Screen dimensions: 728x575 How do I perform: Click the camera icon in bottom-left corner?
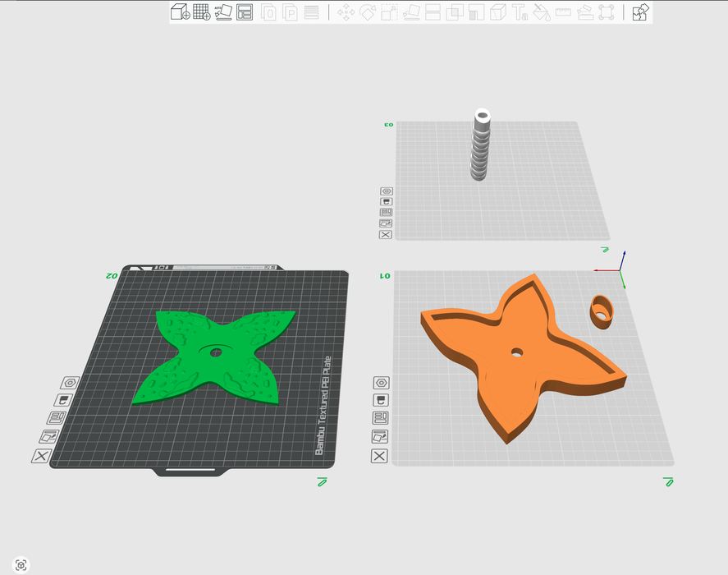click(21, 564)
